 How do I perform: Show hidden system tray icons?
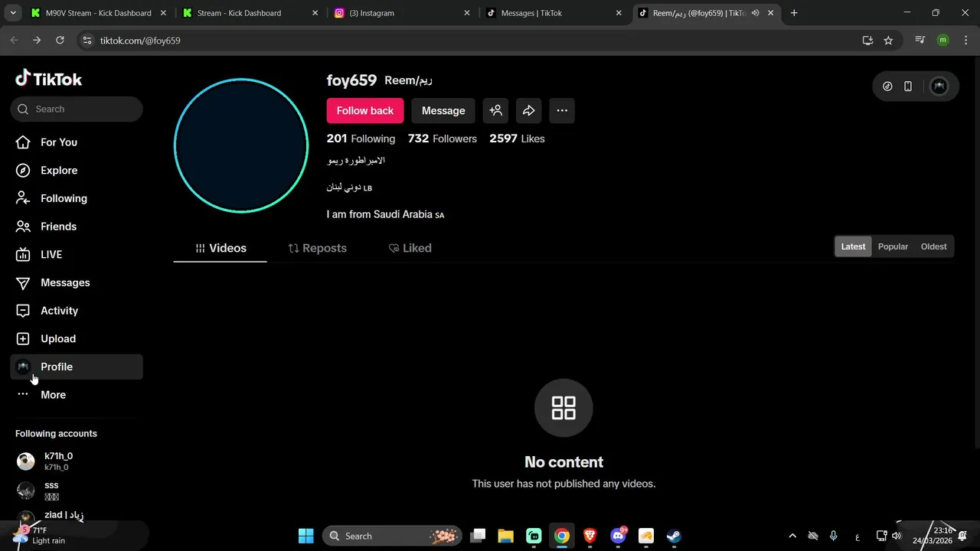tap(792, 536)
